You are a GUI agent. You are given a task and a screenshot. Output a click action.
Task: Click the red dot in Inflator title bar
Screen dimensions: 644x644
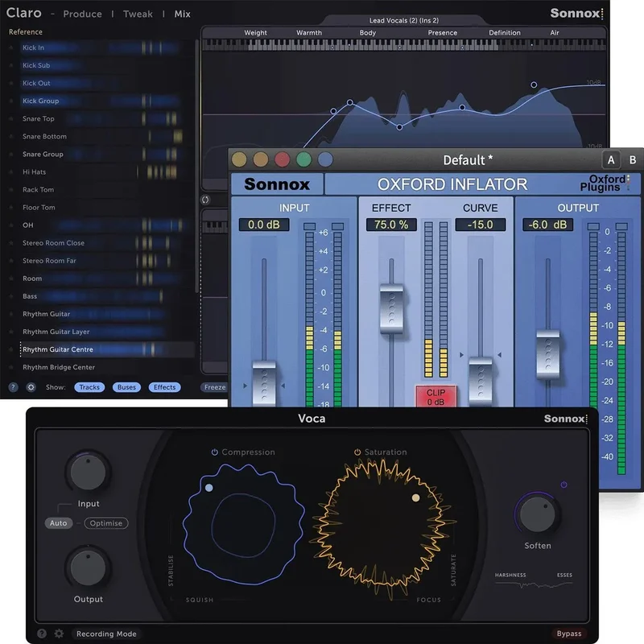point(283,159)
